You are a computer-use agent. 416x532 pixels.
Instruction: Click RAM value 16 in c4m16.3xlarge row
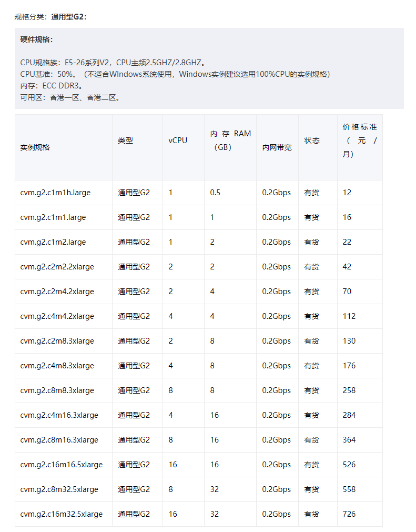point(214,416)
